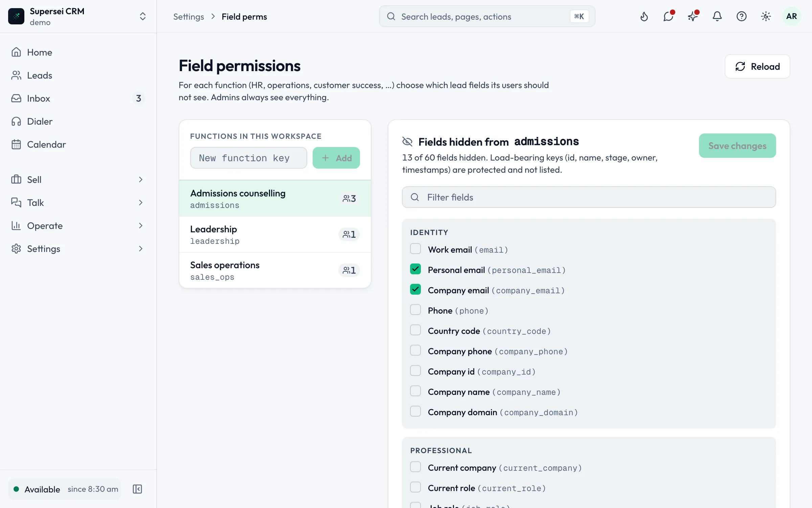This screenshot has height=508, width=812.
Task: Click Save changes button
Action: click(737, 146)
